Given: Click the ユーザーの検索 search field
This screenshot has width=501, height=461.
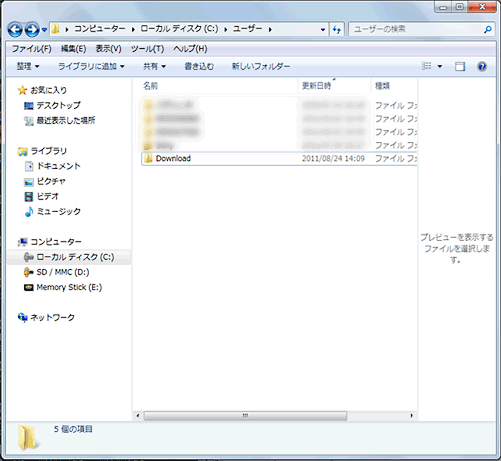Looking at the screenshot, I should click(416, 30).
